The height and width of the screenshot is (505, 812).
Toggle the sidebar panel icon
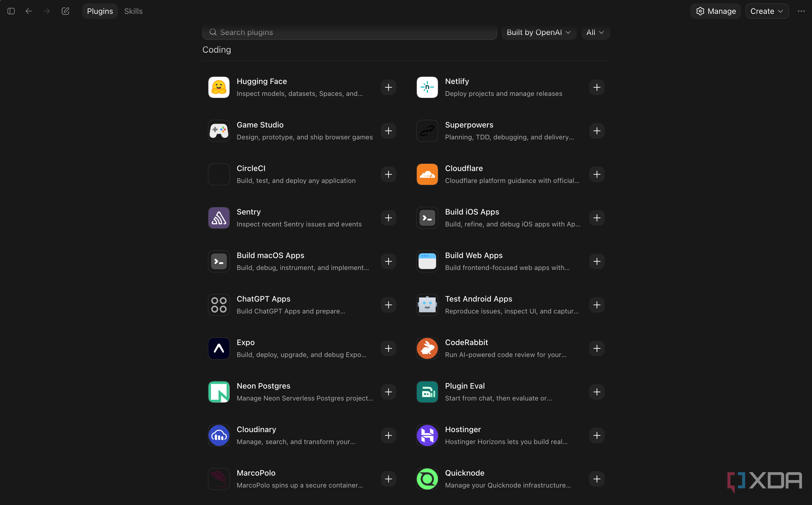point(11,11)
